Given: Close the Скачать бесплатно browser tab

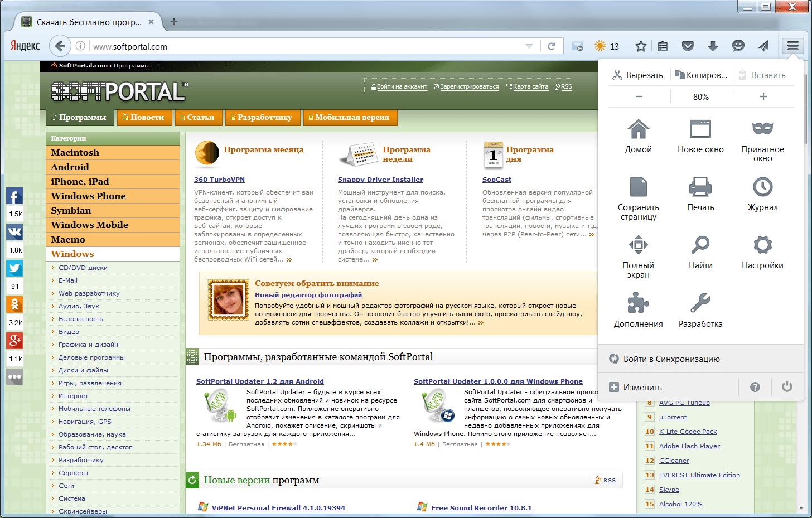Looking at the screenshot, I should 151,22.
